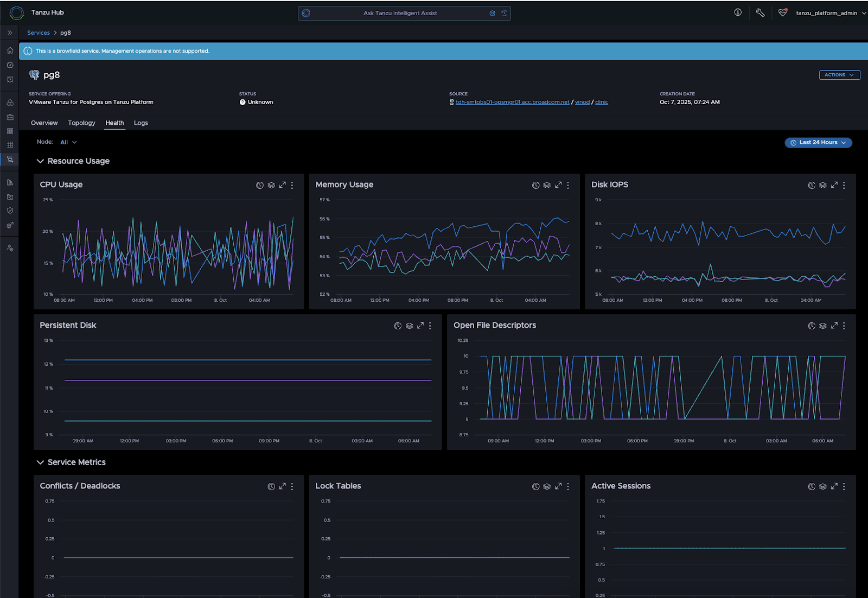Click the Ask Tanzu Intelligent Assist field
This screenshot has width=868, height=598.
(x=400, y=13)
